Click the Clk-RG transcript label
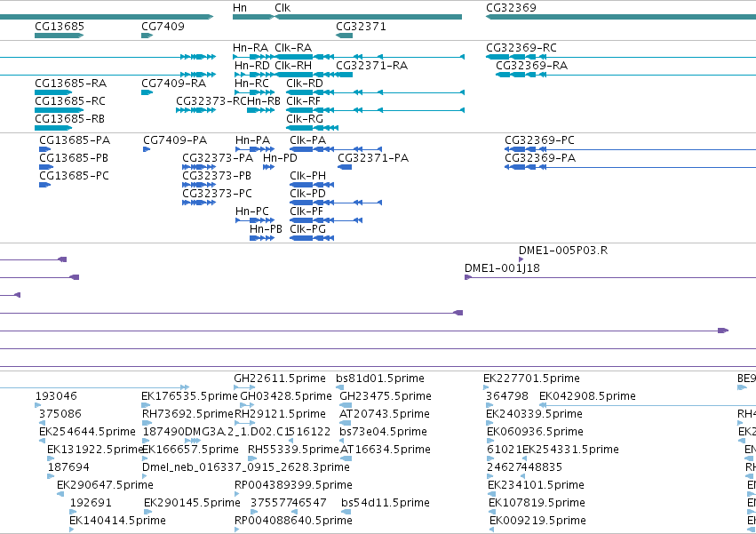 click(x=305, y=119)
